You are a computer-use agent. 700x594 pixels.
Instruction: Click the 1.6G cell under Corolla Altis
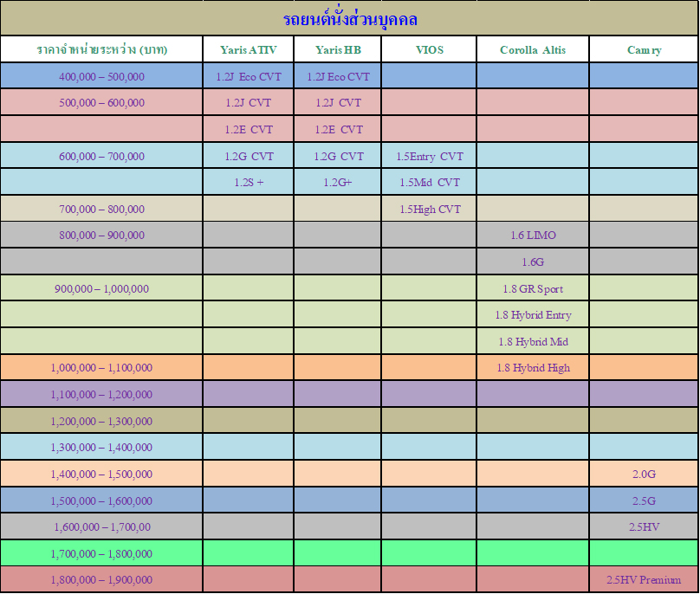pyautogui.click(x=533, y=261)
